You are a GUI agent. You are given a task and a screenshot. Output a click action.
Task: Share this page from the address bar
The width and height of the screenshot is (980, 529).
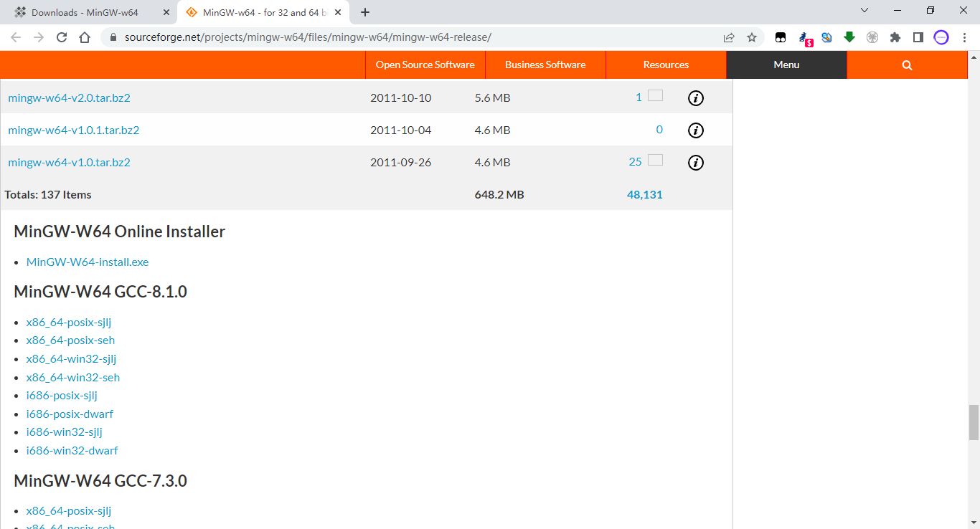729,37
